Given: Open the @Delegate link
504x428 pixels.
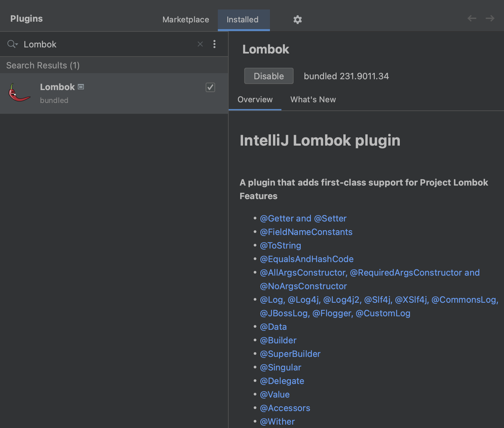Looking at the screenshot, I should (x=282, y=381).
